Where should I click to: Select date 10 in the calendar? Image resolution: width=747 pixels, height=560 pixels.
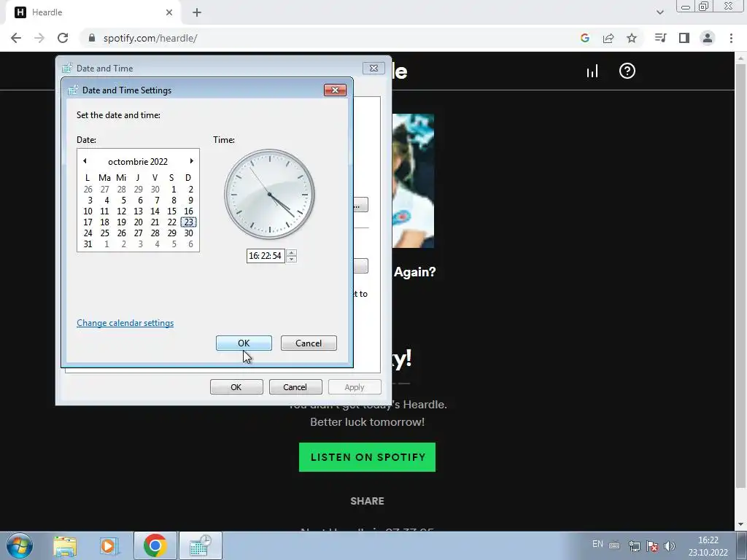click(x=88, y=211)
